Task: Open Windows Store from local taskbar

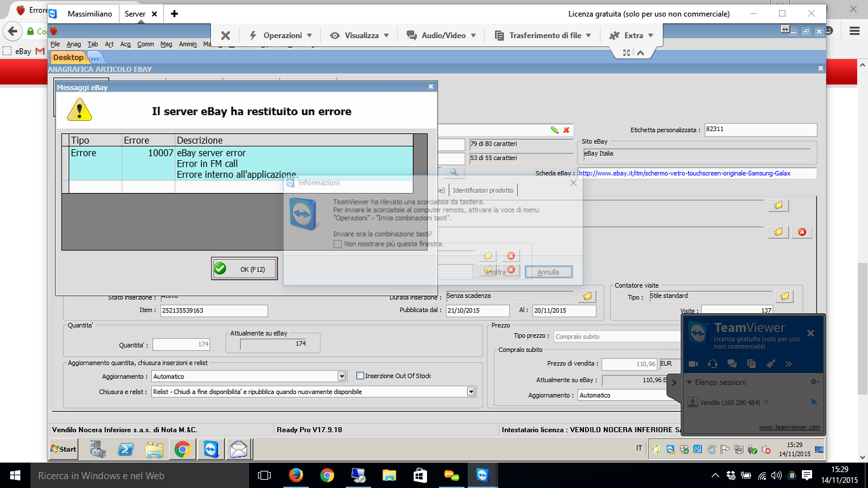Action: [421, 475]
